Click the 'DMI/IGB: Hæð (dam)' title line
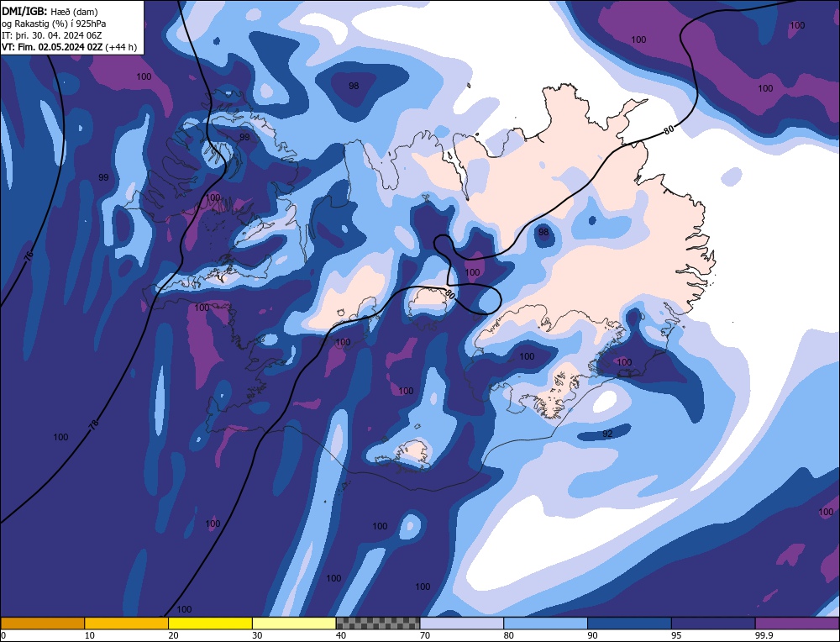 pos(50,11)
